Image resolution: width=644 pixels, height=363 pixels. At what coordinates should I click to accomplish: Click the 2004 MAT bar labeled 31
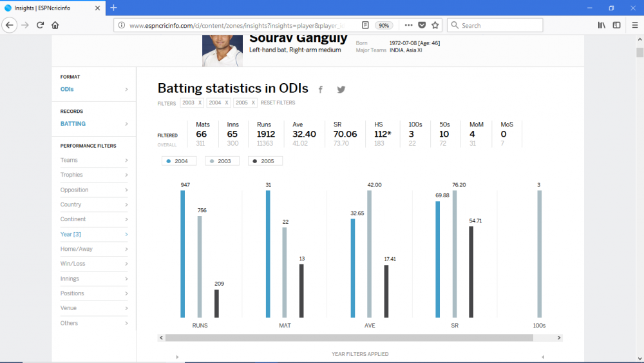coord(268,253)
